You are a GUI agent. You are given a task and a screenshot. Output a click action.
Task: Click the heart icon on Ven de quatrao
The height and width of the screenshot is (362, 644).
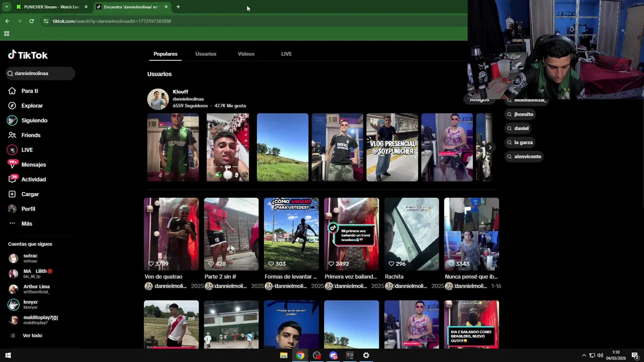[150, 264]
